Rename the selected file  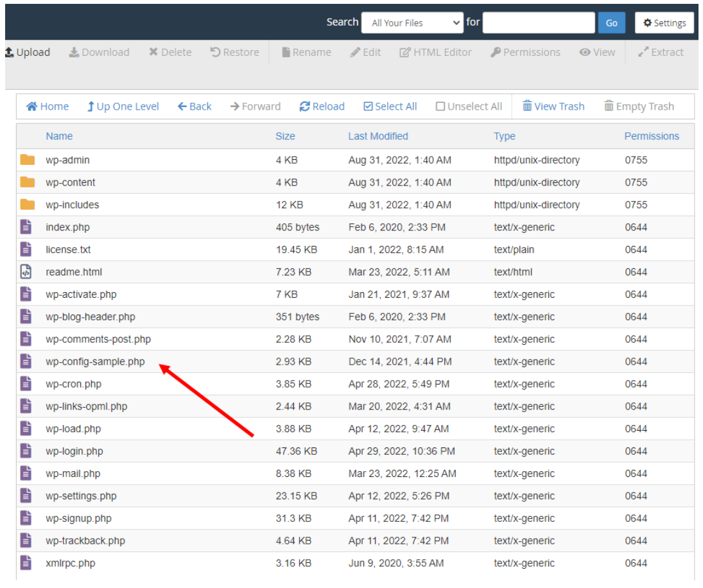pos(306,52)
